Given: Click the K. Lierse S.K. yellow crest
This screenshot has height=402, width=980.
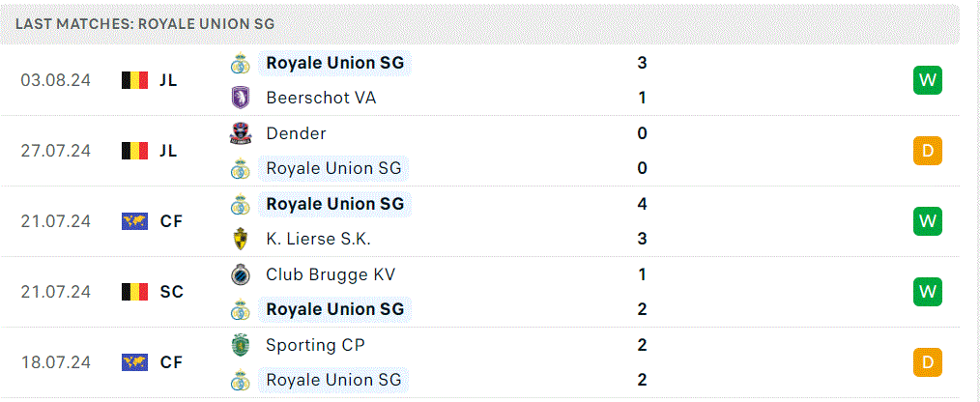Looking at the screenshot, I should pos(240,239).
